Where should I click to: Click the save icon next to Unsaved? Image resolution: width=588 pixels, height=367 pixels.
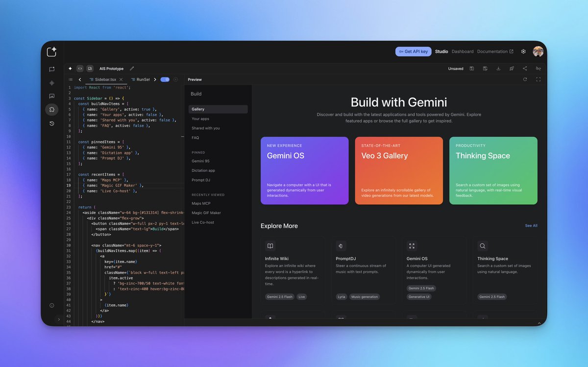tap(471, 69)
